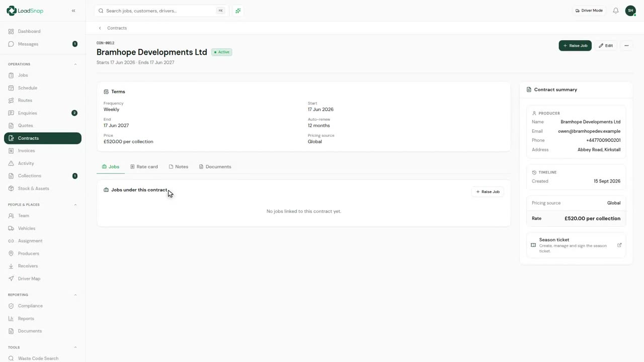
Task: Open the SH user avatar menu
Action: 630,11
